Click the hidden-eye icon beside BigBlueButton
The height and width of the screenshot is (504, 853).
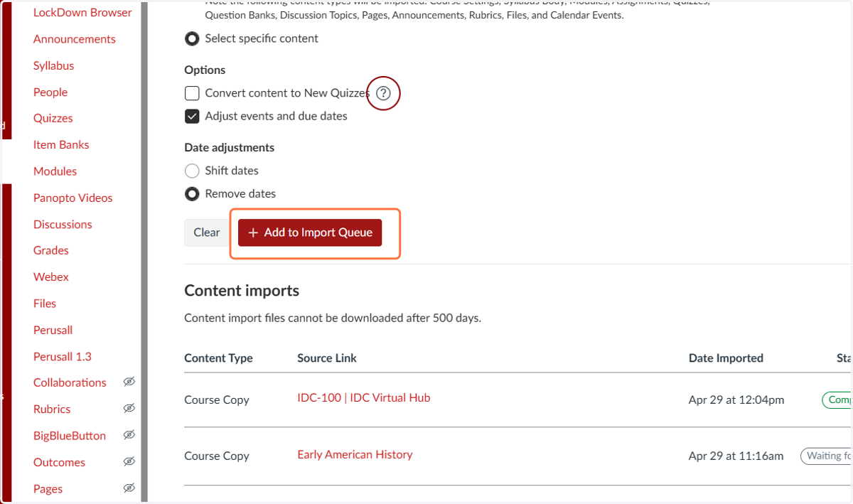pos(129,435)
